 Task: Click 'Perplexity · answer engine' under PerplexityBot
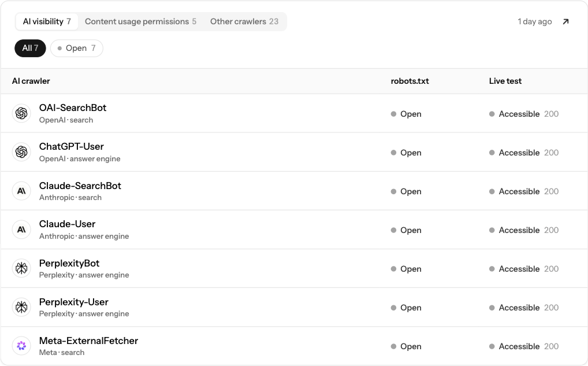point(84,275)
